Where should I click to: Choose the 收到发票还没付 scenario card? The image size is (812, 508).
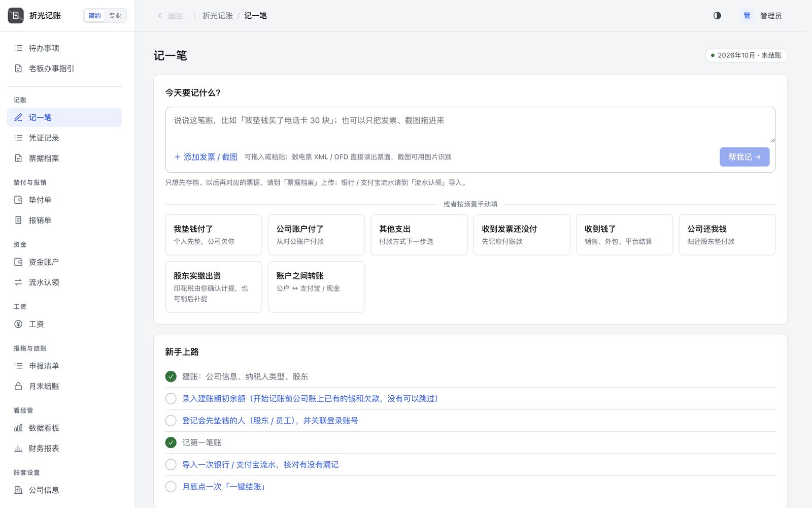point(522,235)
